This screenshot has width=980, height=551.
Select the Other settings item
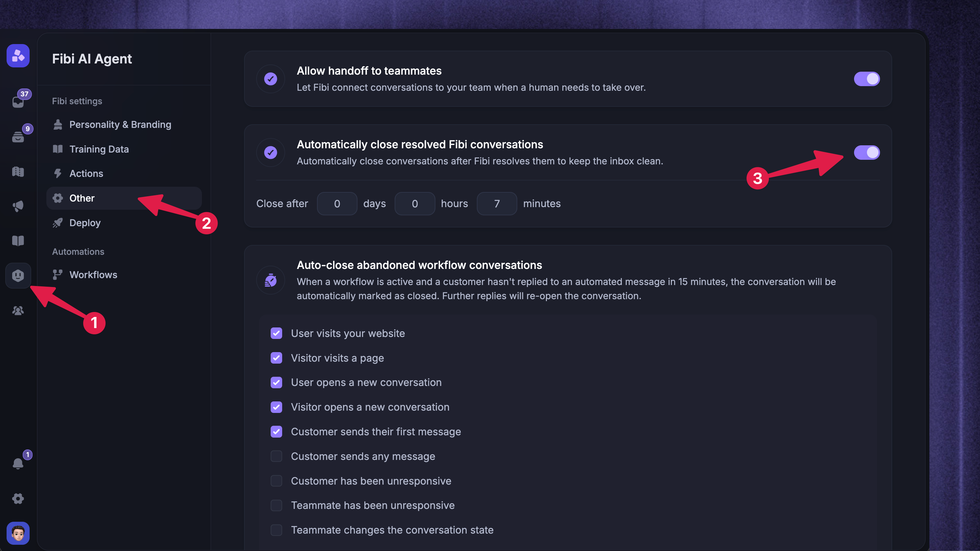click(124, 198)
